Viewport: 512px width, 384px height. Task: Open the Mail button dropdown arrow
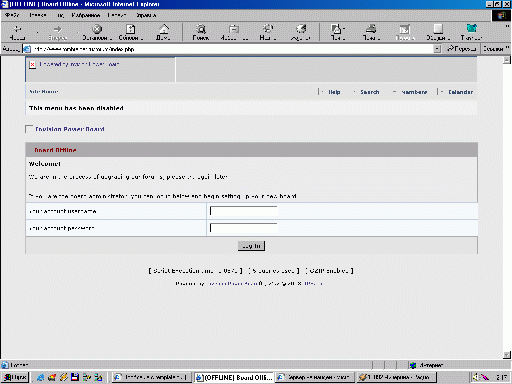pos(344,29)
